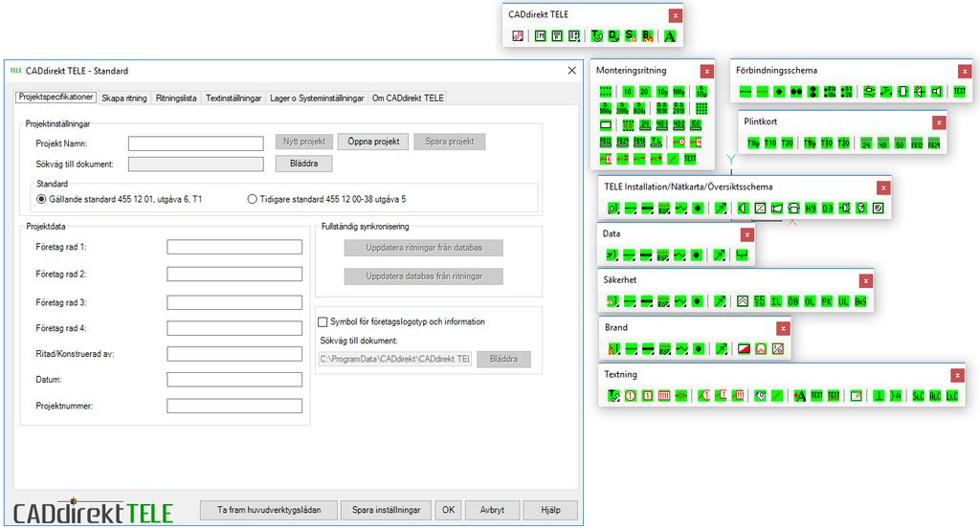Image resolution: width=980 pixels, height=529 pixels.
Task: Click the Företag rad 1 input field
Action: click(234, 248)
